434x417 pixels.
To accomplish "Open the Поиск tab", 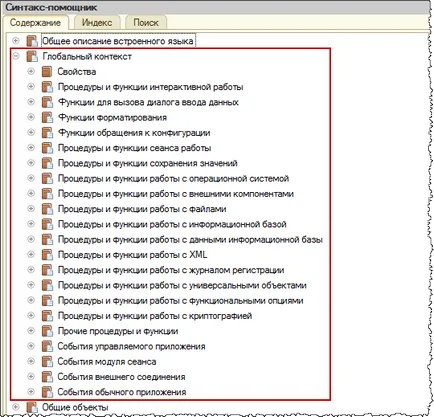I will (x=146, y=23).
